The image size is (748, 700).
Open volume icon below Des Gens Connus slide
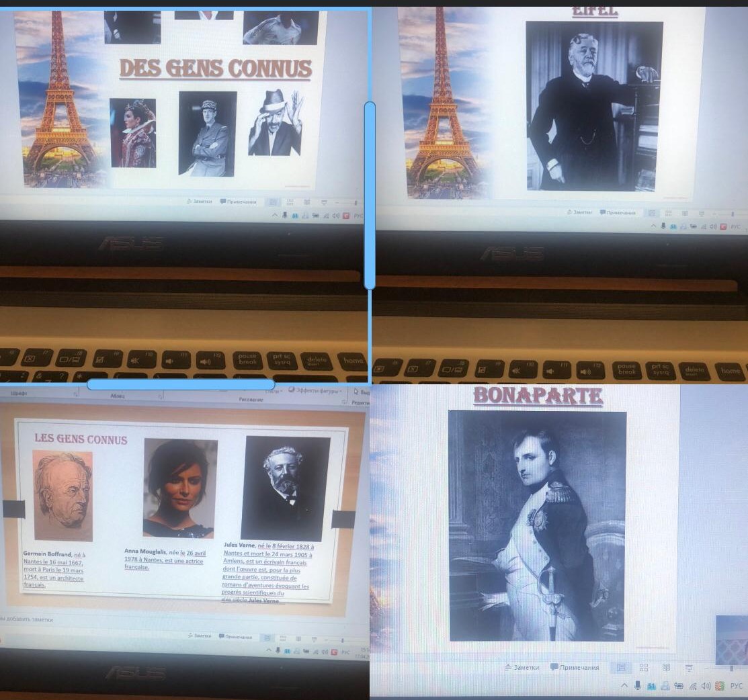[336, 216]
